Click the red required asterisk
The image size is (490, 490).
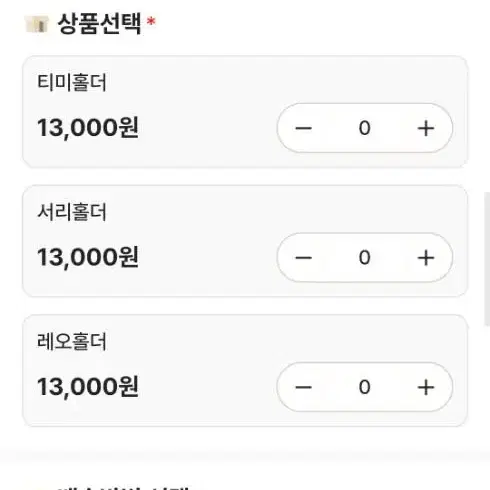151,21
